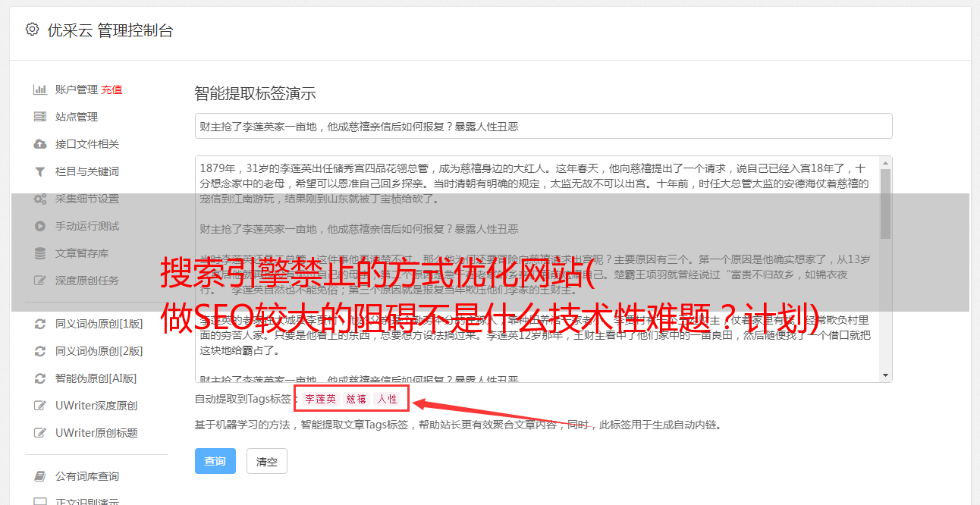Click the scroll-up arrow of the article textarea
Screen dimensions: 980x505
pyautogui.click(x=886, y=163)
